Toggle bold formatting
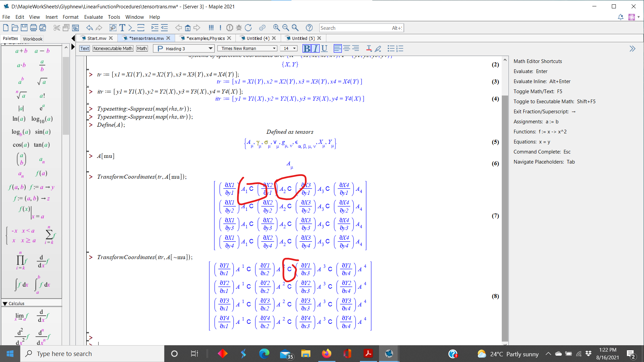 pos(307,49)
